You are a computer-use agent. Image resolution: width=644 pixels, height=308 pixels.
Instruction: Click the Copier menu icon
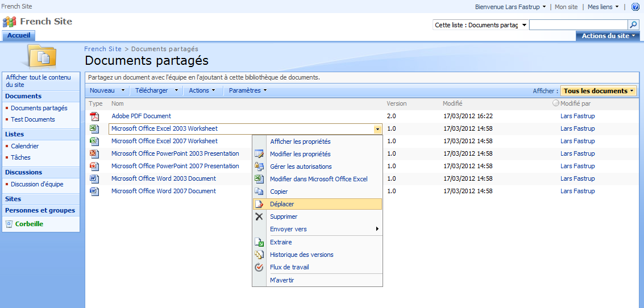(259, 192)
